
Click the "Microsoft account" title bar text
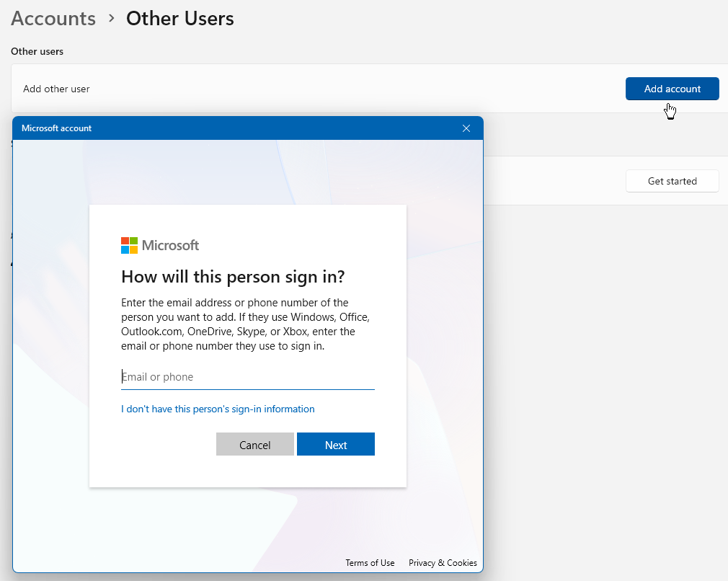(x=57, y=128)
